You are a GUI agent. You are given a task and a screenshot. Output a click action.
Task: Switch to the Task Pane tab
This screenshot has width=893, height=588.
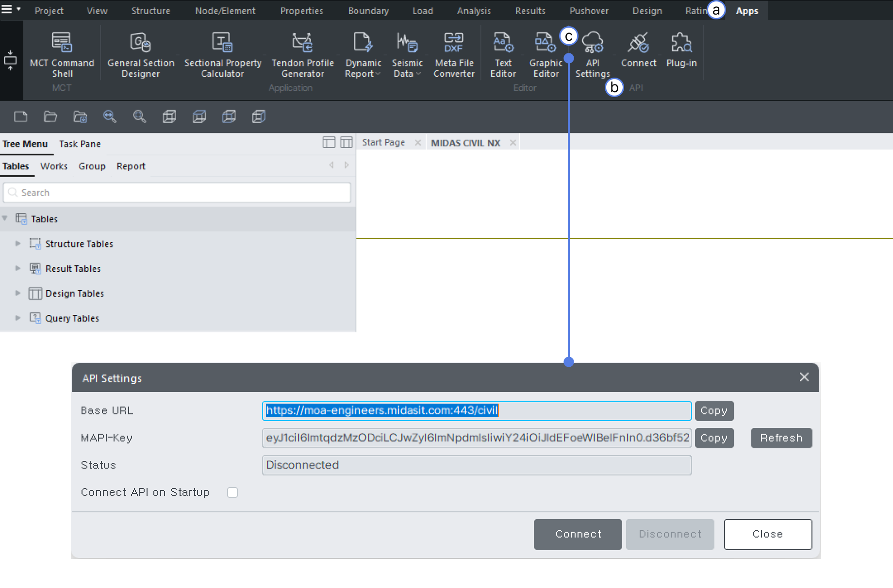coord(80,144)
